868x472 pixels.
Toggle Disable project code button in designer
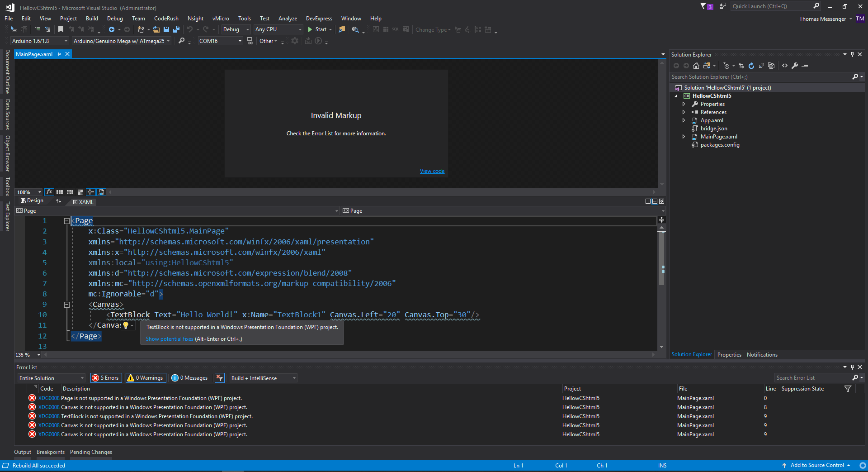[101, 192]
